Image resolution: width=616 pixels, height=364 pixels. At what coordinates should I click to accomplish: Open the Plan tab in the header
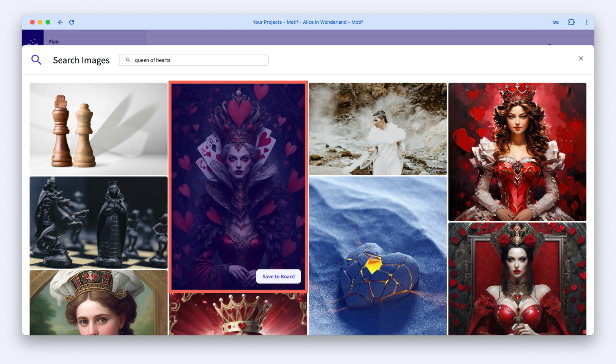click(x=54, y=42)
